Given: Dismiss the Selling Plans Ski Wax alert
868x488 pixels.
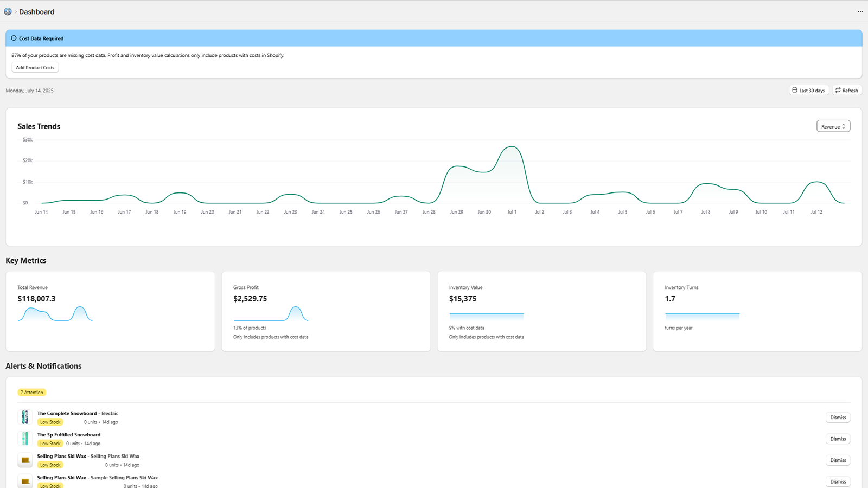Looking at the screenshot, I should (x=838, y=460).
